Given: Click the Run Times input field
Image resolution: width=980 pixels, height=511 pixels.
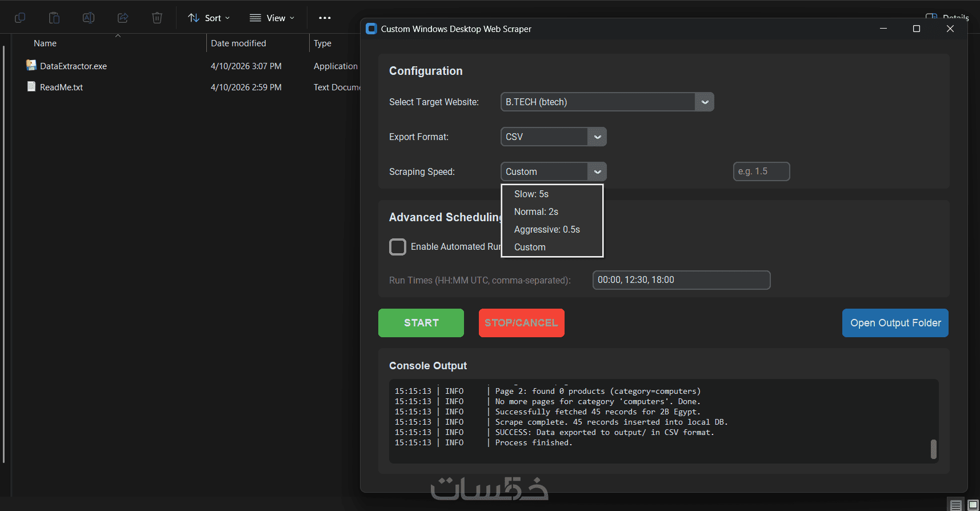Looking at the screenshot, I should tap(682, 280).
